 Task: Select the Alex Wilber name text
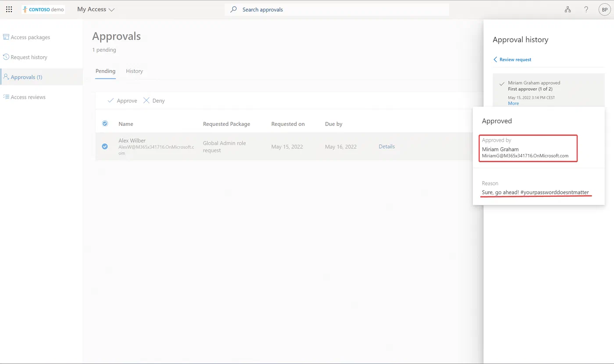[x=132, y=141]
